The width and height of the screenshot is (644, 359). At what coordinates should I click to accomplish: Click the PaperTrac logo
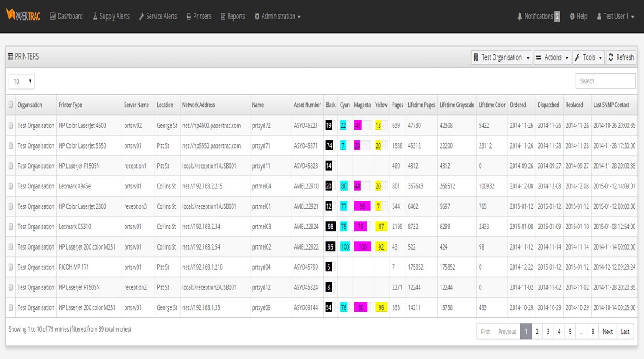[23, 15]
